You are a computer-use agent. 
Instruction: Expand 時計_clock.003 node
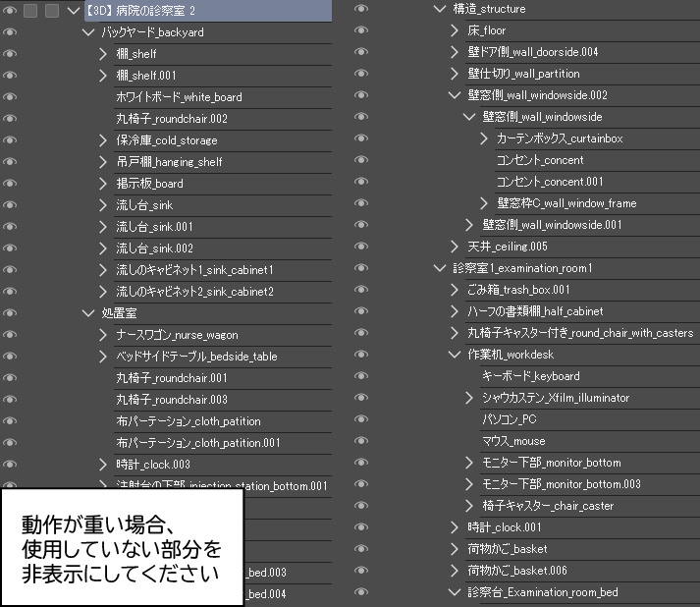(x=103, y=465)
